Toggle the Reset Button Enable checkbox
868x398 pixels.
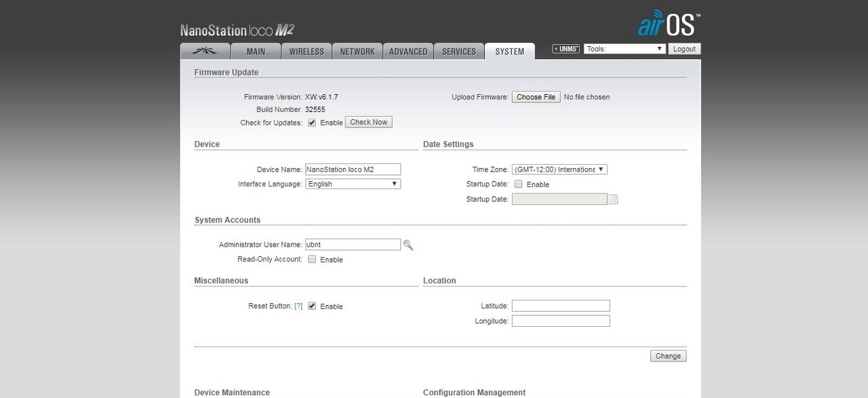point(312,306)
